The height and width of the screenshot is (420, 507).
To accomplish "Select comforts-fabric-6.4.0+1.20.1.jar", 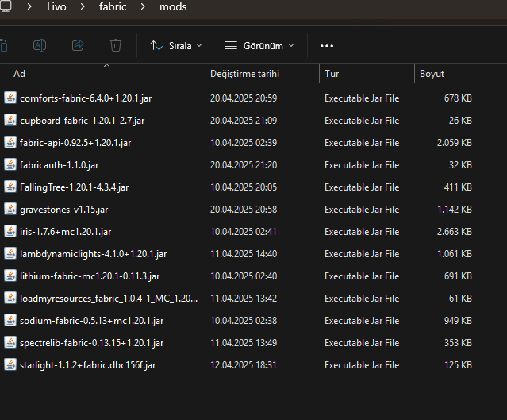I will [86, 98].
